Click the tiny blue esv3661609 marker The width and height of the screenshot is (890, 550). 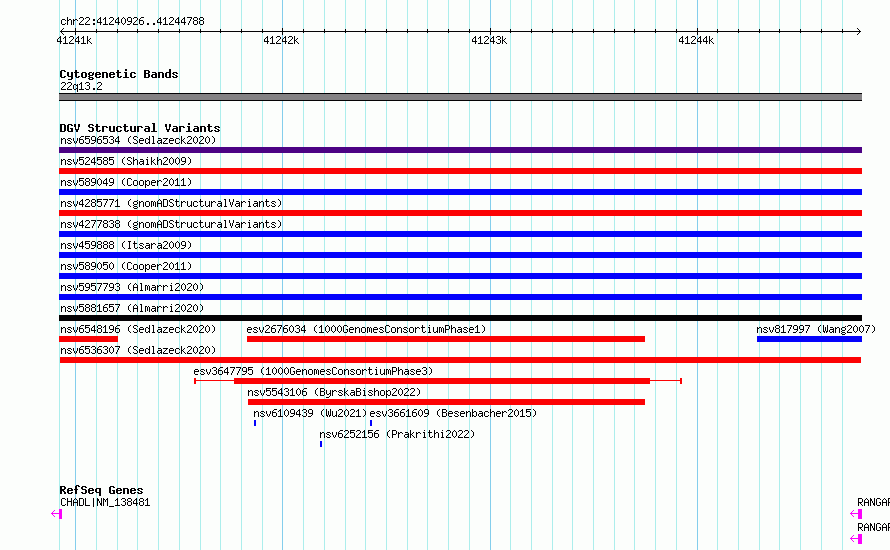(x=371, y=423)
